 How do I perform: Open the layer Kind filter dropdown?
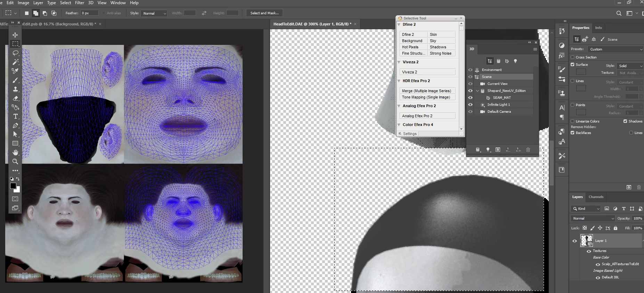pyautogui.click(x=586, y=209)
